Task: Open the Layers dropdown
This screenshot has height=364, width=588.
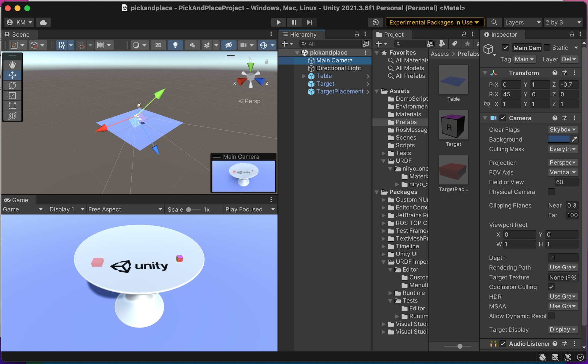Action: click(x=523, y=22)
